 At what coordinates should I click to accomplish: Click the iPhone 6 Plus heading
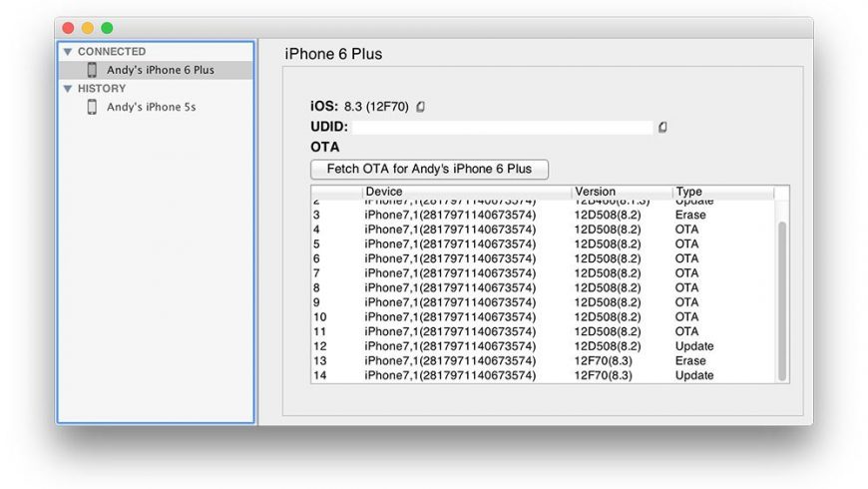tap(333, 54)
